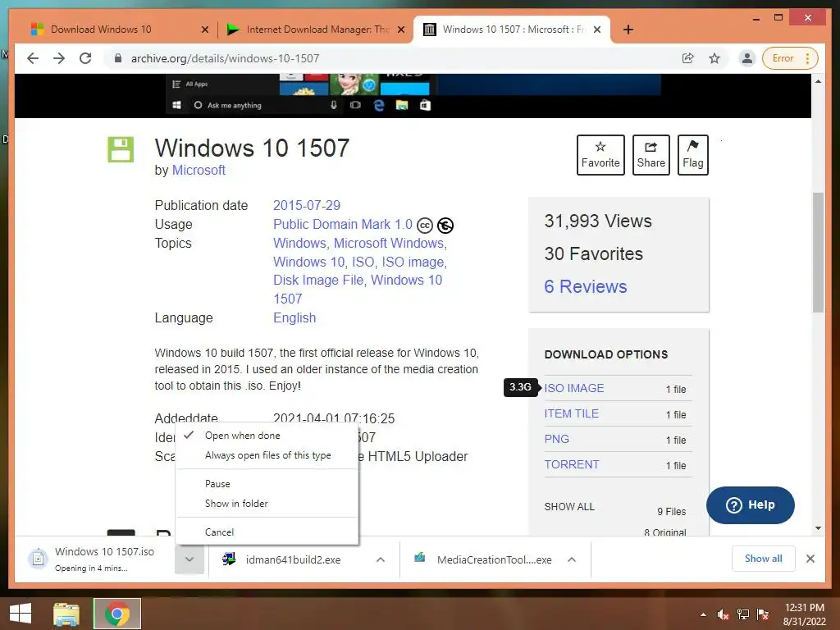The image size is (840, 630).
Task: Go back with the browser back arrow
Action: (x=33, y=58)
